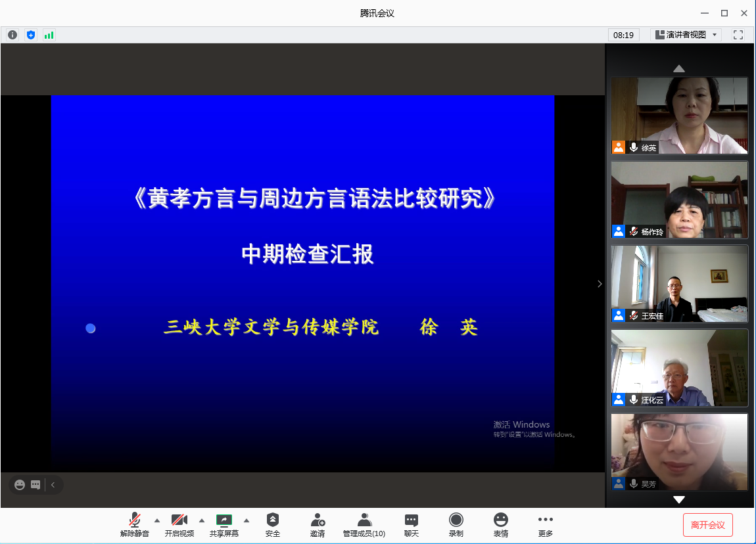756x544 pixels.
Task: Select 汪化云 participant video thumbnail
Action: [x=679, y=368]
